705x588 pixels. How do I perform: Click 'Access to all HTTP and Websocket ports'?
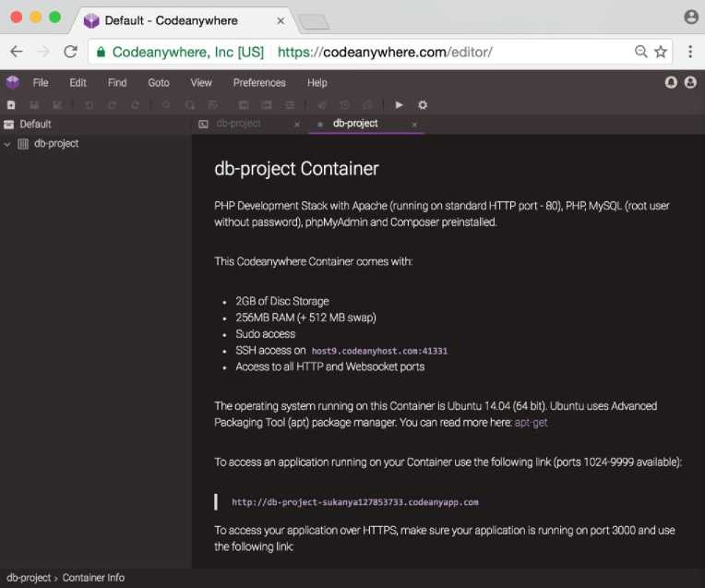[330, 366]
